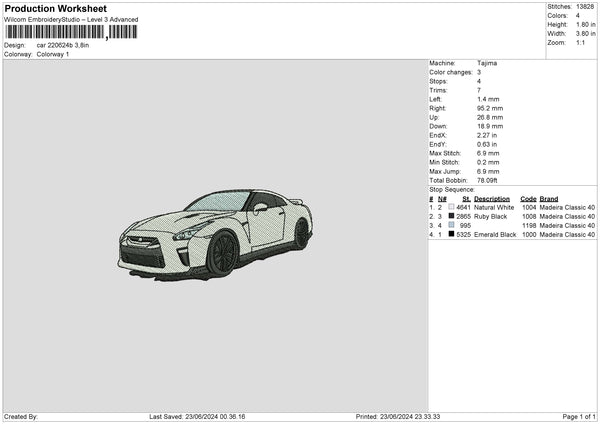The width and height of the screenshot is (600, 424).
Task: Click thread code 1198
Action: (x=529, y=226)
